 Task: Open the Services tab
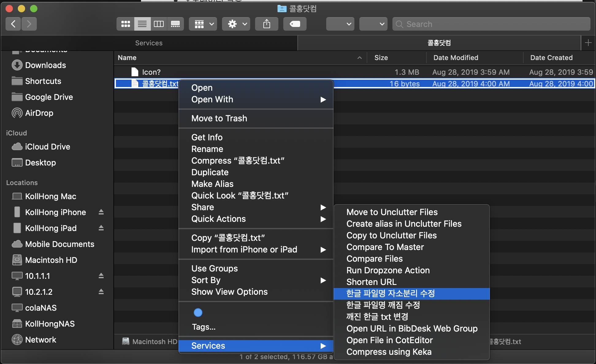(149, 43)
